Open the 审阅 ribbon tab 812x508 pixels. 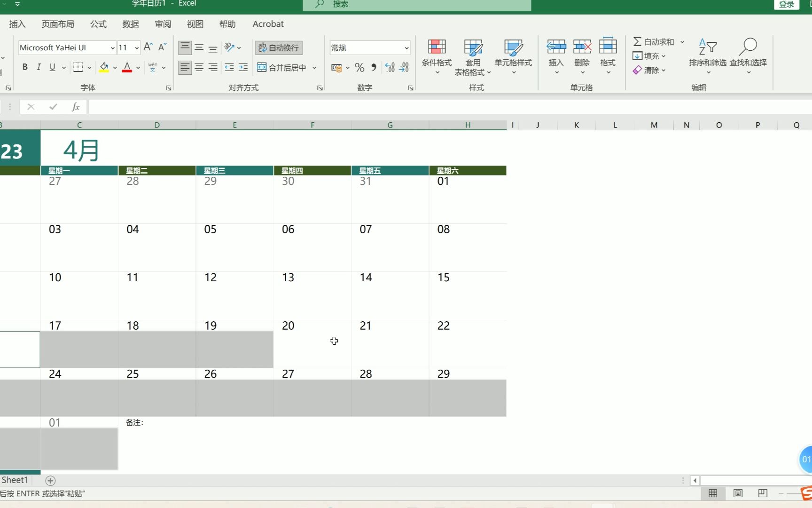click(163, 24)
